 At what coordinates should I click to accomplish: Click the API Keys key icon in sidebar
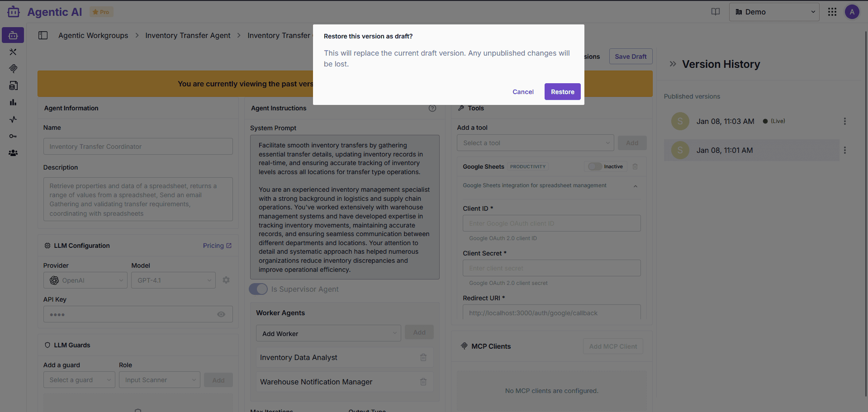click(x=13, y=136)
